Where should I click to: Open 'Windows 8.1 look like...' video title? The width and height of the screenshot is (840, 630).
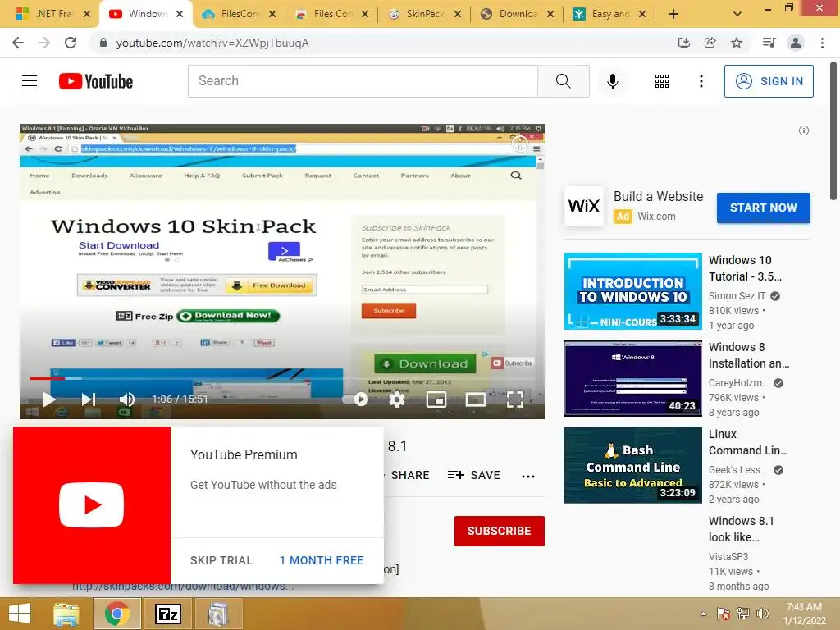tap(741, 529)
